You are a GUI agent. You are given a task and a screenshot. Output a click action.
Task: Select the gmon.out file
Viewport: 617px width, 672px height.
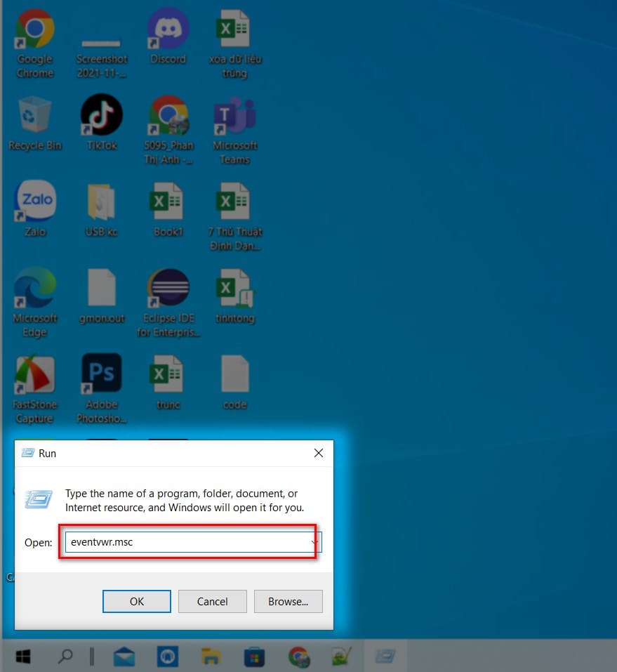[x=102, y=296]
